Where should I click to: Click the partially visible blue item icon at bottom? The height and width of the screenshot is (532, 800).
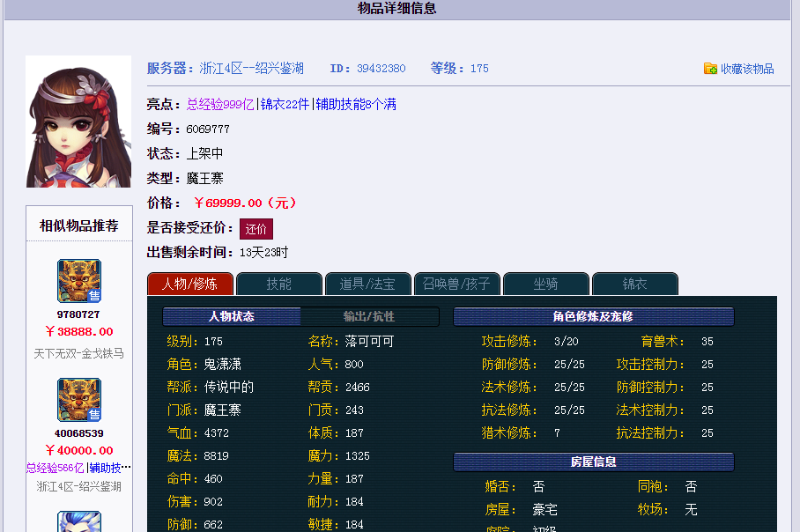tap(78, 524)
